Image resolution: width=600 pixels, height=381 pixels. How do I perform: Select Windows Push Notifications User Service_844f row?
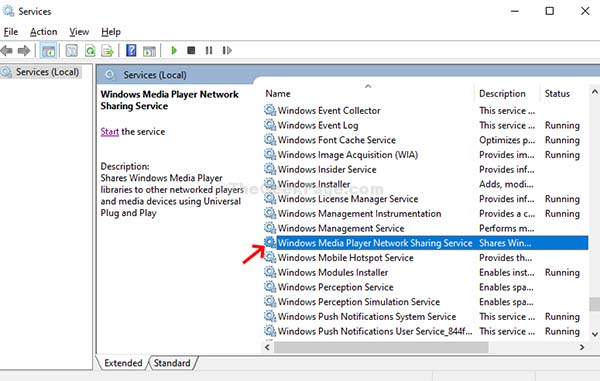coord(426,331)
